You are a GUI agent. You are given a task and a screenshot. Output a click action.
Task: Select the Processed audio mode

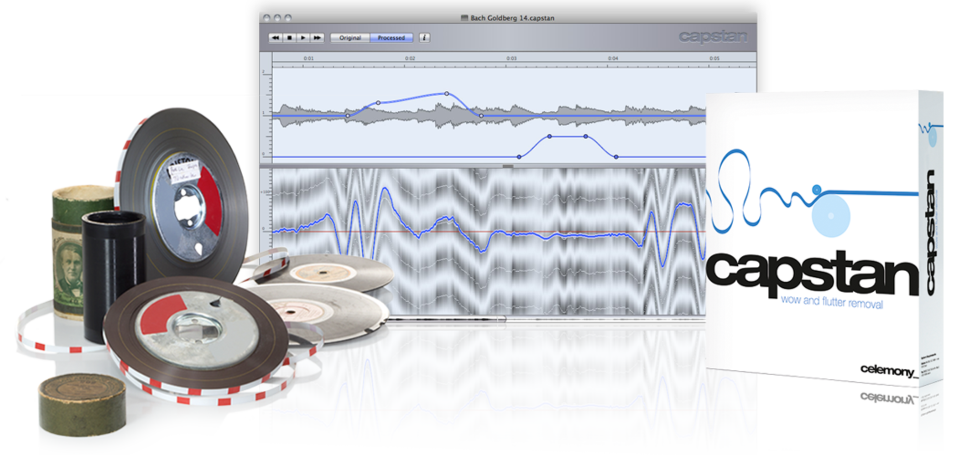[391, 38]
